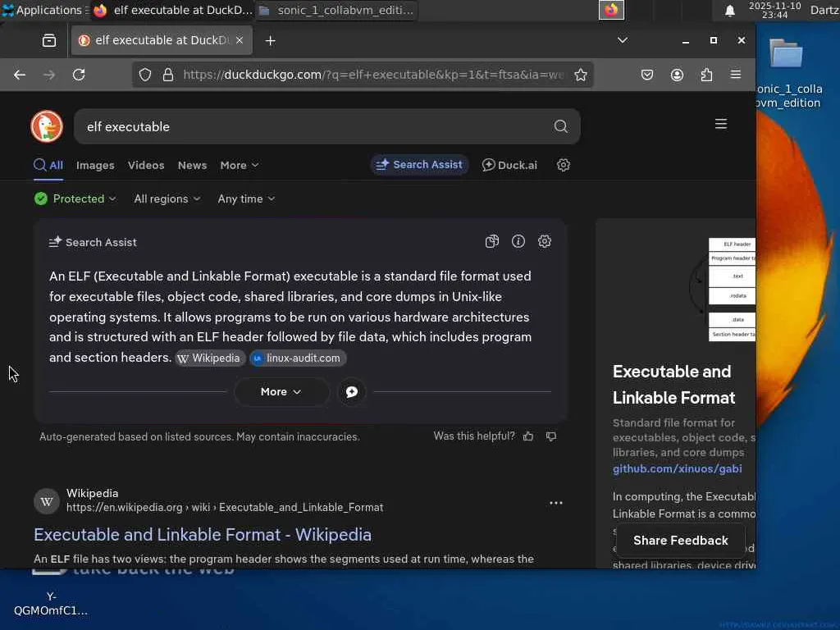Switch to the Videos tab
The height and width of the screenshot is (630, 840).
click(146, 166)
